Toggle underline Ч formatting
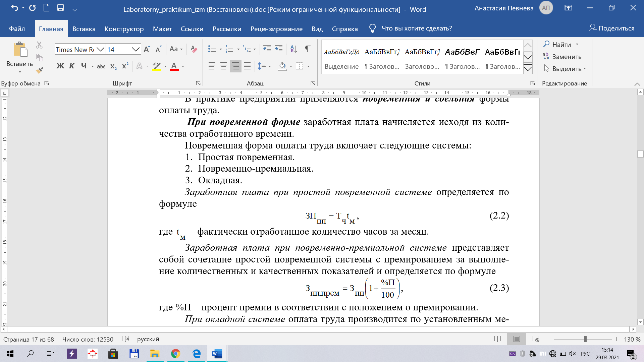The width and height of the screenshot is (644, 362). (84, 66)
